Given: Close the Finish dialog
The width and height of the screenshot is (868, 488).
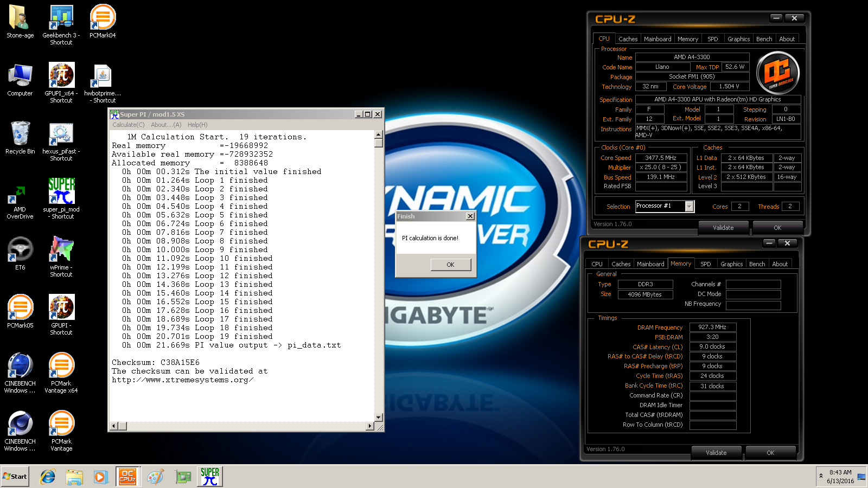Looking at the screenshot, I should [470, 216].
